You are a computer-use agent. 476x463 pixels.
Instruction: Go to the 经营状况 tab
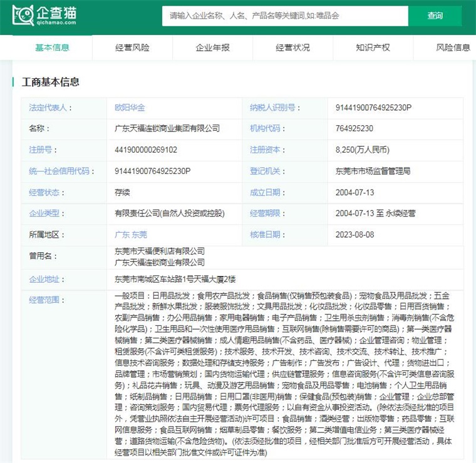(x=292, y=48)
